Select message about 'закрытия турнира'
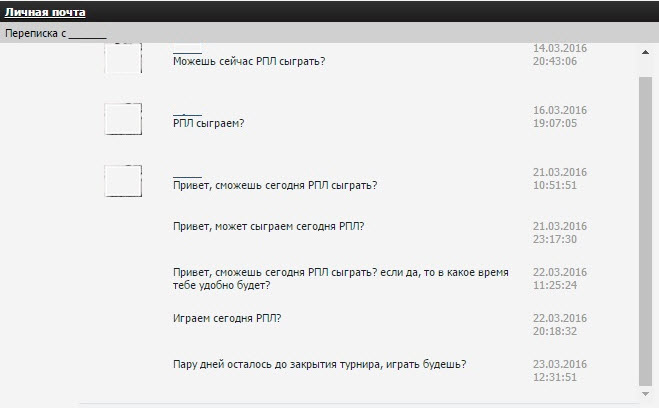The width and height of the screenshot is (659, 408). [319, 364]
